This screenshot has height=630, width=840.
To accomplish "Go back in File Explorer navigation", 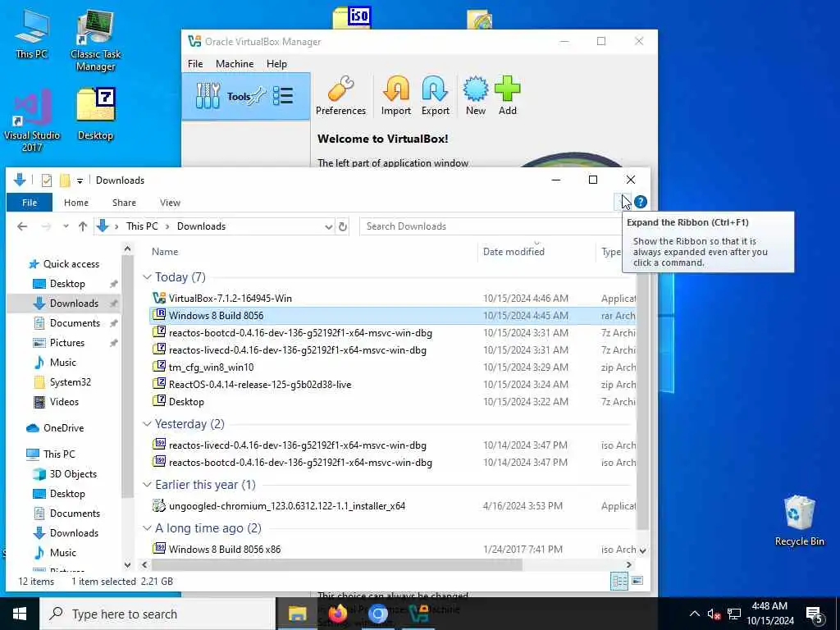I will (x=22, y=226).
